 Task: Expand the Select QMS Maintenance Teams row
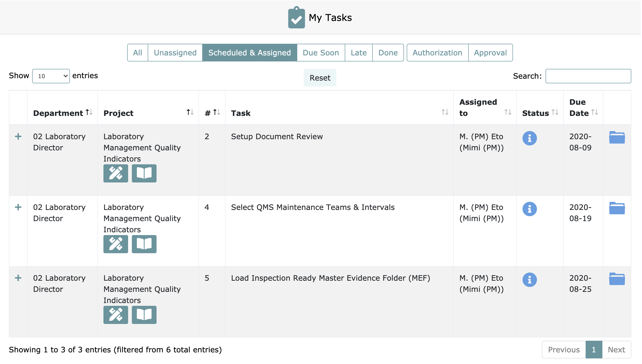[18, 208]
